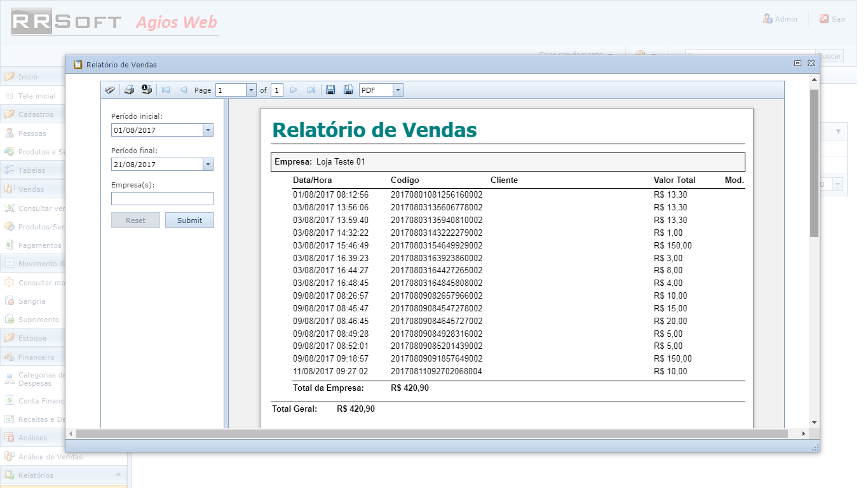The image size is (868, 488).
Task: Click the print current page icon
Action: tap(147, 90)
